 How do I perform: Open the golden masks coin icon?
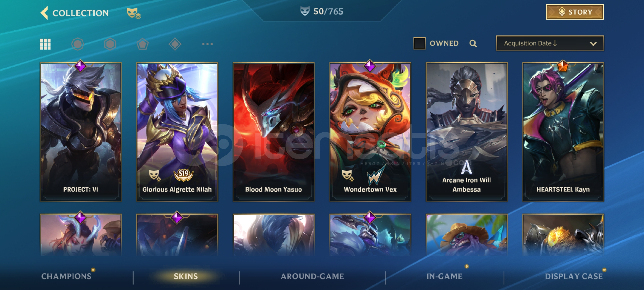[133, 13]
